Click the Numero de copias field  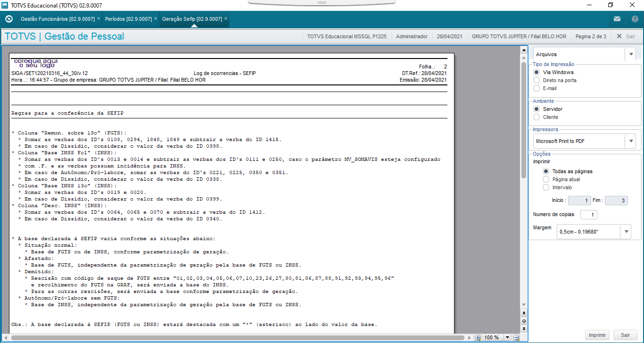[x=589, y=215]
